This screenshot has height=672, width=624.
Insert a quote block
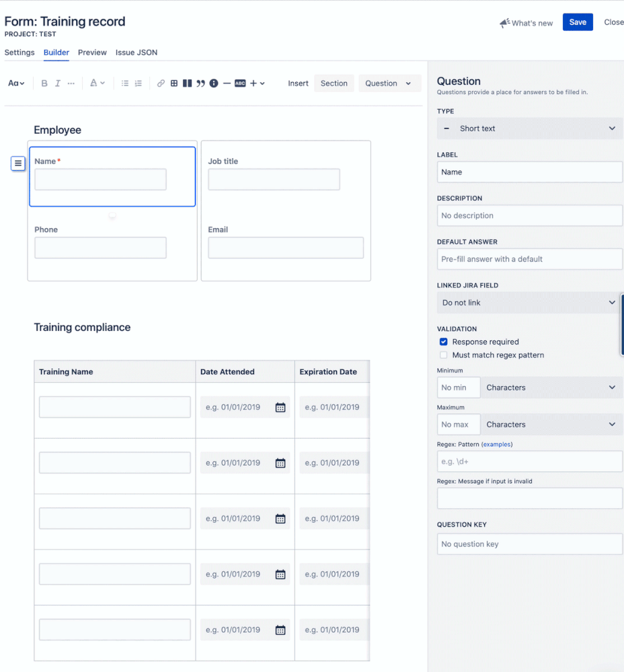point(200,83)
